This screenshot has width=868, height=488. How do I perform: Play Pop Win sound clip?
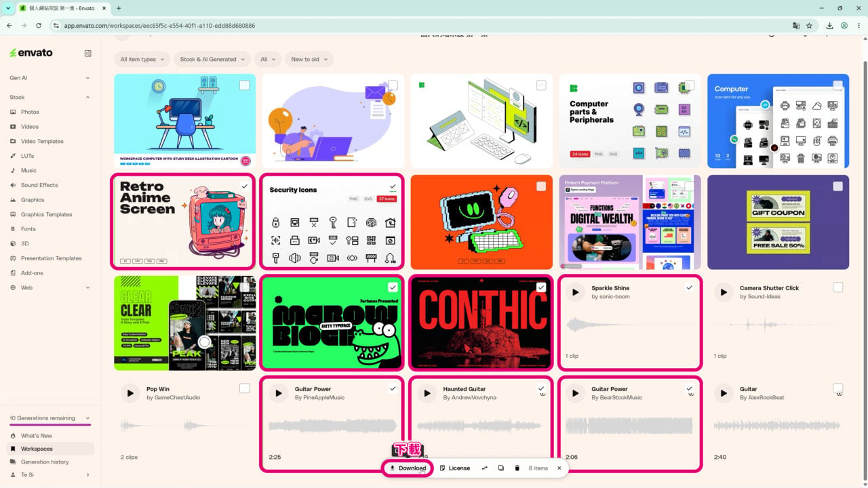tap(130, 393)
